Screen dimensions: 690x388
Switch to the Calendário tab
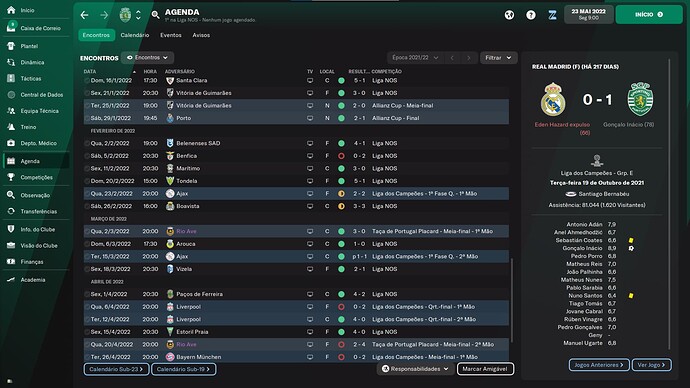[135, 35]
